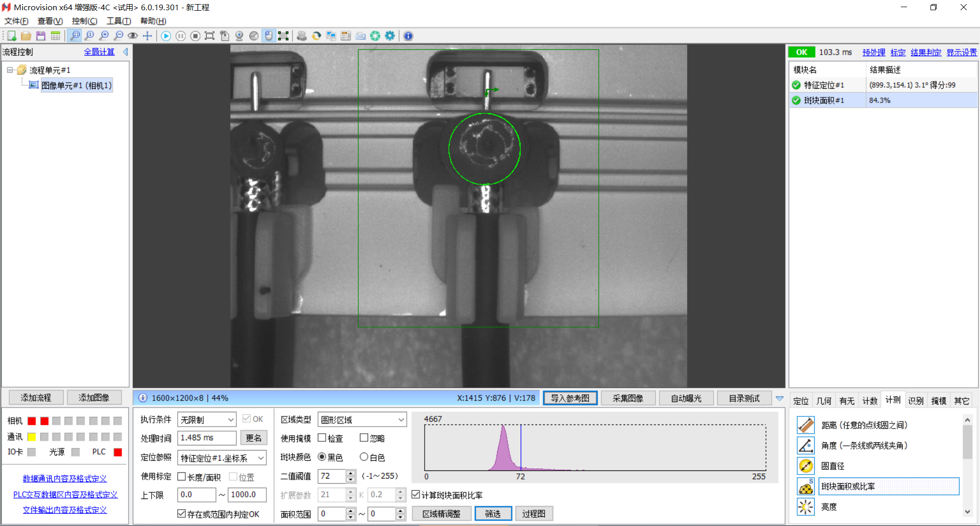Select the blob area ratio tool icon

805,486
